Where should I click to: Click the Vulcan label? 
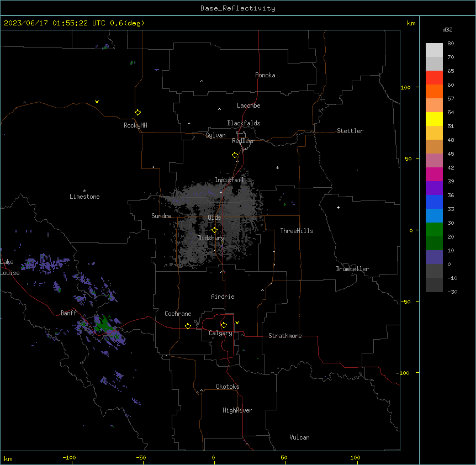pos(299,437)
